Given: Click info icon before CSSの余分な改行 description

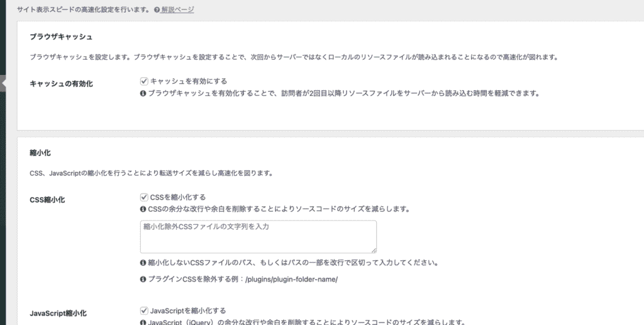Looking at the screenshot, I should tap(143, 209).
